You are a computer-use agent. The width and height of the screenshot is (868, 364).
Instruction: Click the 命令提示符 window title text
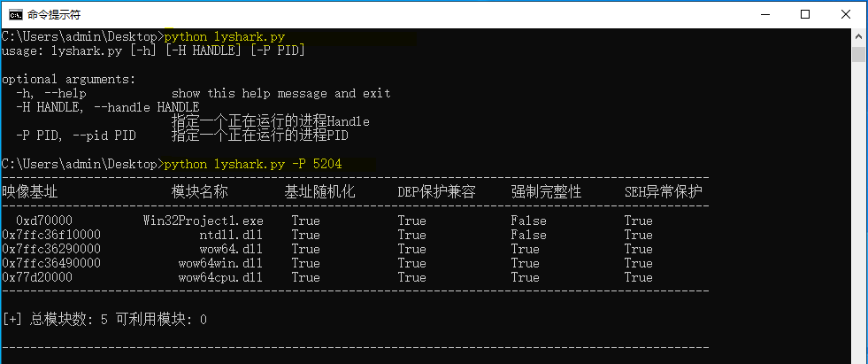pyautogui.click(x=54, y=15)
